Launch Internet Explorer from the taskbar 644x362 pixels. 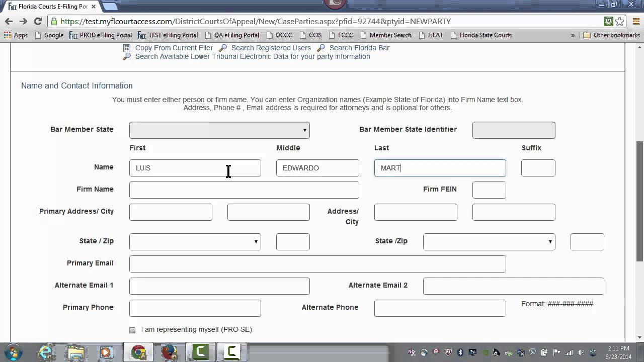coord(46,351)
